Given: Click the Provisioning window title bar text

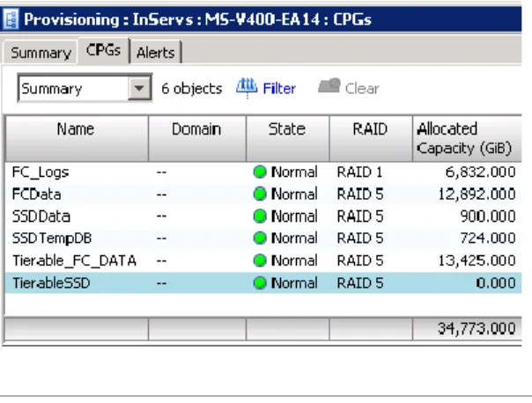Looking at the screenshot, I should 198,19.
